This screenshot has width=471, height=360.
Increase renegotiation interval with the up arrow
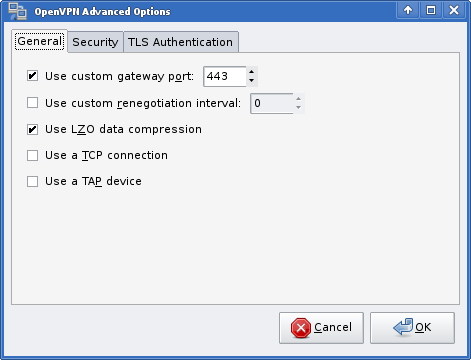tap(299, 99)
